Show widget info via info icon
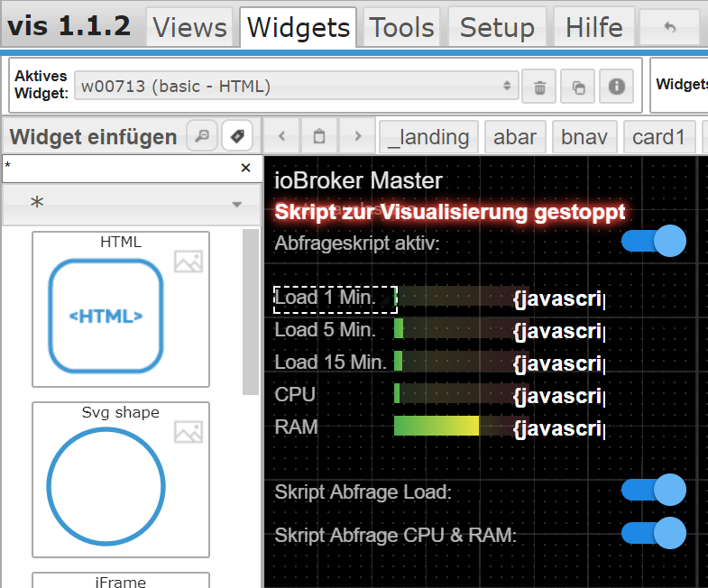Screen dimensions: 708x588 pyautogui.click(x=616, y=87)
